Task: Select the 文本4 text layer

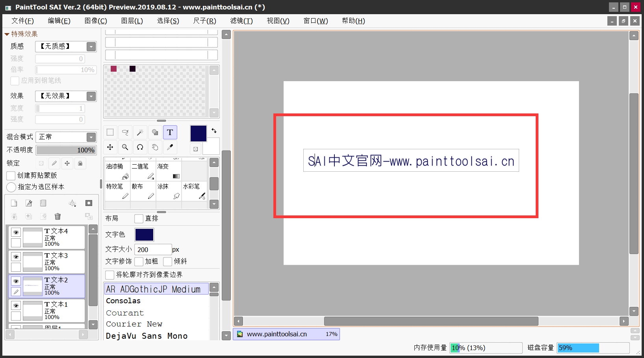Action: click(47, 237)
